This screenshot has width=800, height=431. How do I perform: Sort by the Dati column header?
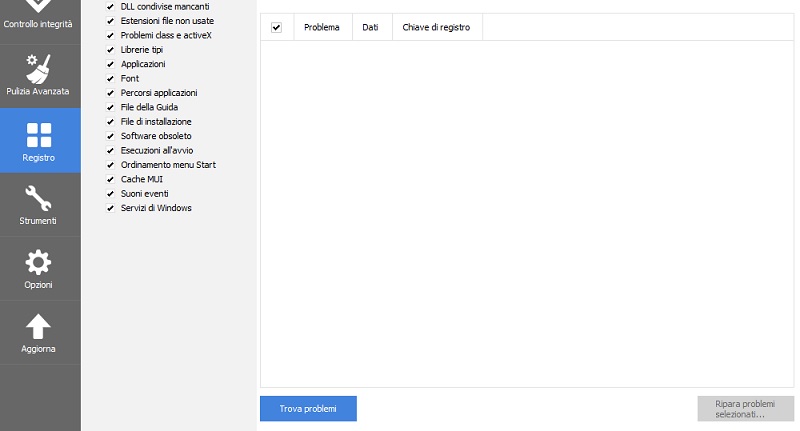pos(370,28)
